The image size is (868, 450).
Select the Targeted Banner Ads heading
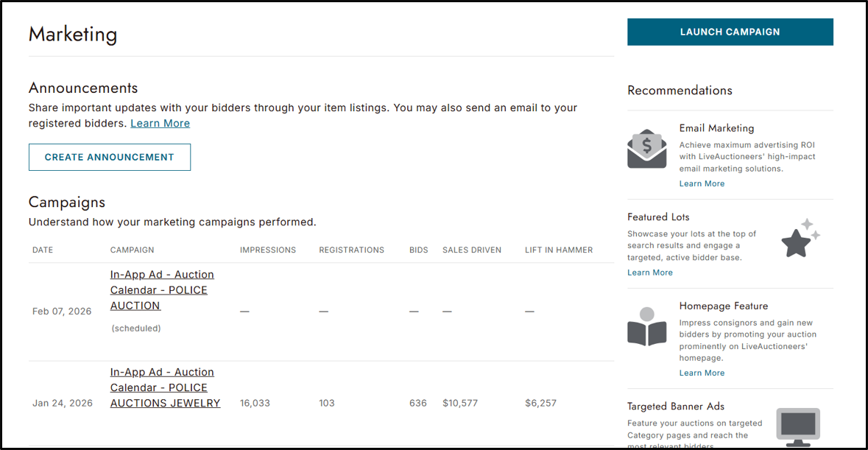pos(675,407)
